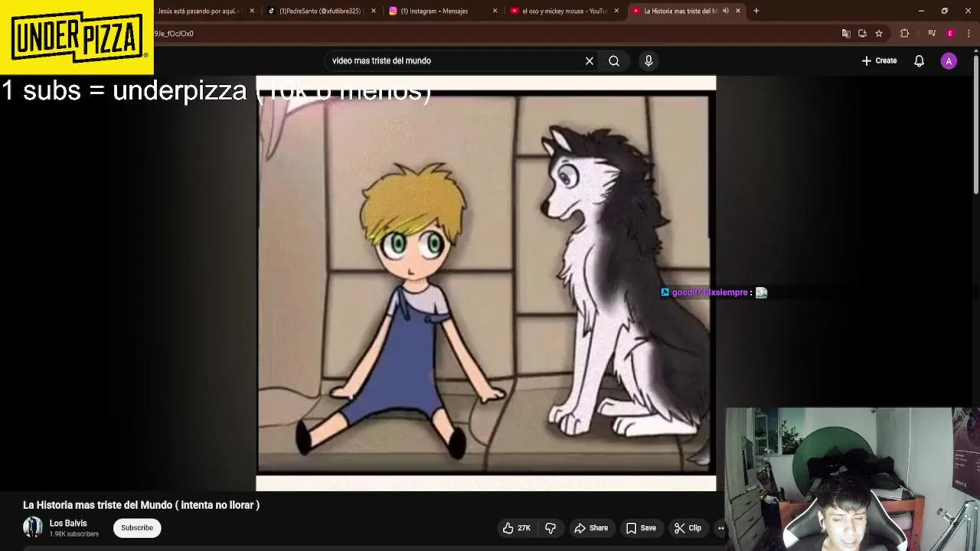Viewport: 980px width, 551px height.
Task: Click the goodiff44xsiempre chat username
Action: pos(710,292)
